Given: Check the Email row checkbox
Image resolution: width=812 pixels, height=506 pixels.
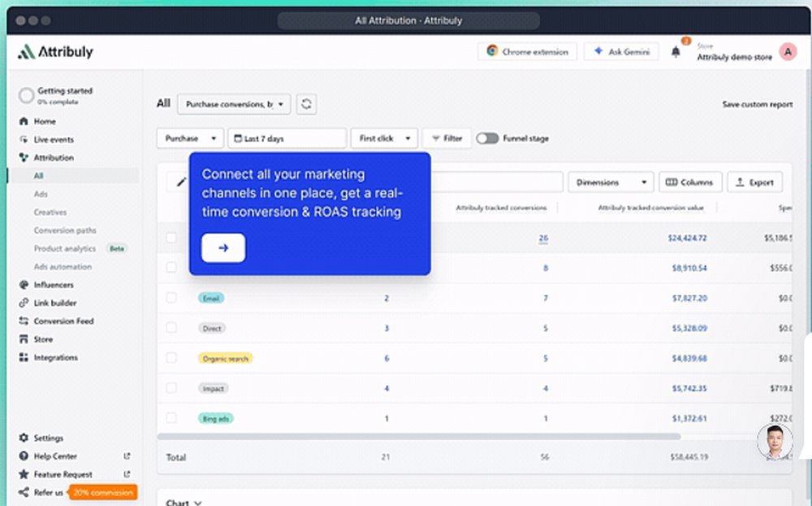Looking at the screenshot, I should [171, 298].
